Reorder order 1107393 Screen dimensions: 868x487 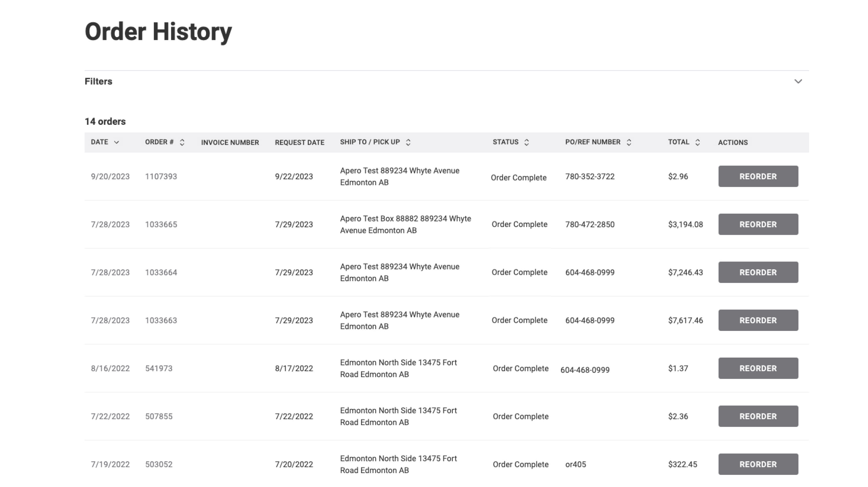[x=758, y=176]
